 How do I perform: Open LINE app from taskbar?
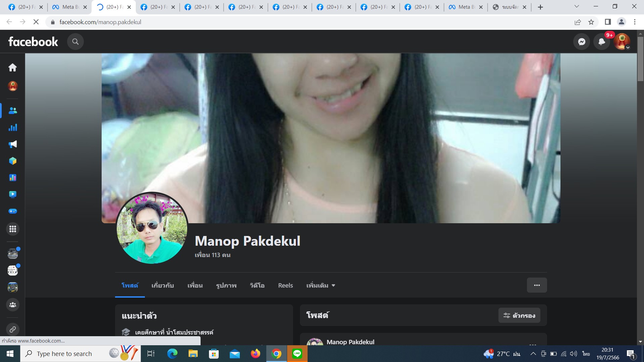click(x=297, y=354)
